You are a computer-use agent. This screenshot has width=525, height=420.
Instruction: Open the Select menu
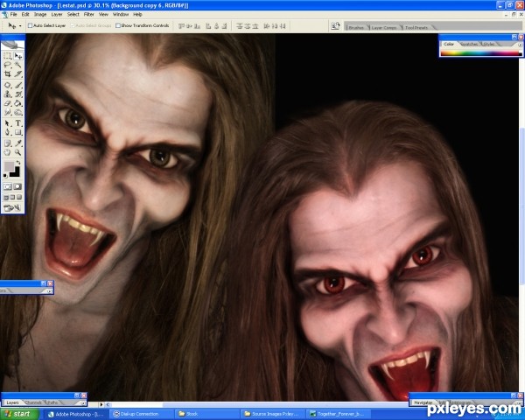73,14
